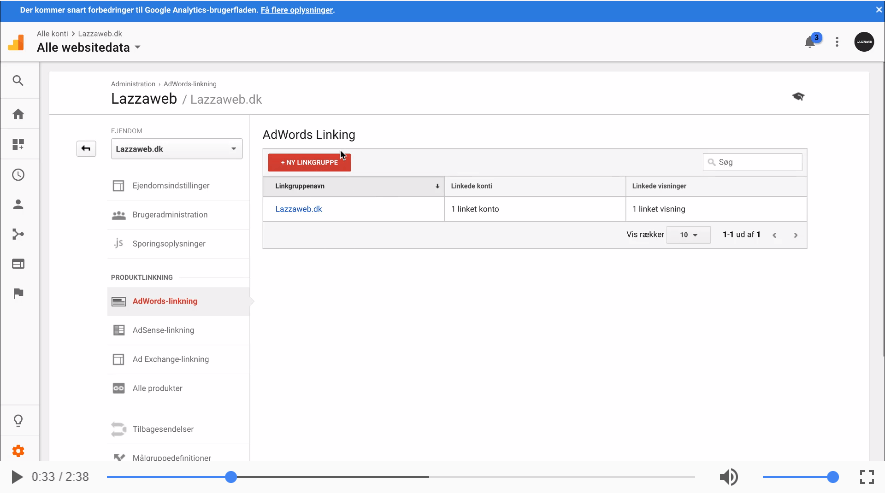Open Customization dashboards icon in sidebar
Screen dimensions: 885x493
[x=18, y=144]
